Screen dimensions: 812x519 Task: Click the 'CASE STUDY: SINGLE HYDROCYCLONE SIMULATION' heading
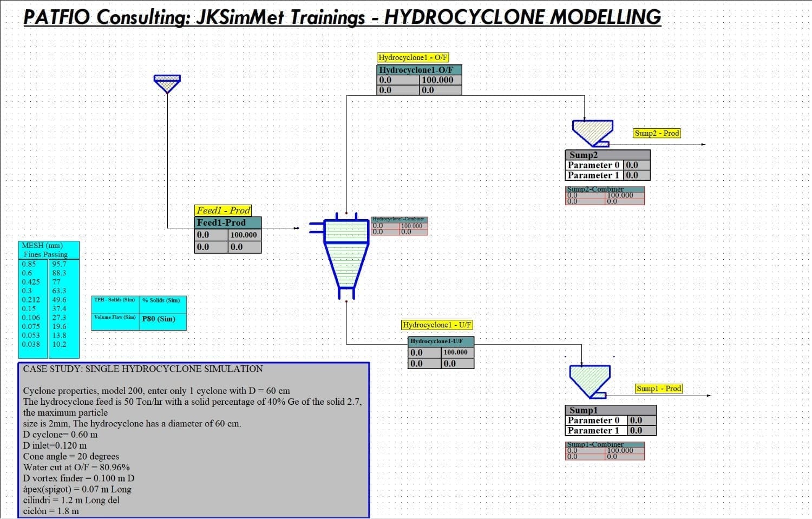coord(143,369)
